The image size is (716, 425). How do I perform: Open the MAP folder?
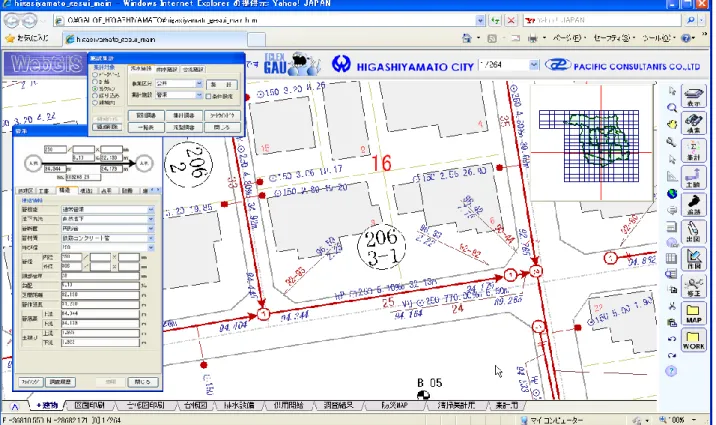[693, 314]
